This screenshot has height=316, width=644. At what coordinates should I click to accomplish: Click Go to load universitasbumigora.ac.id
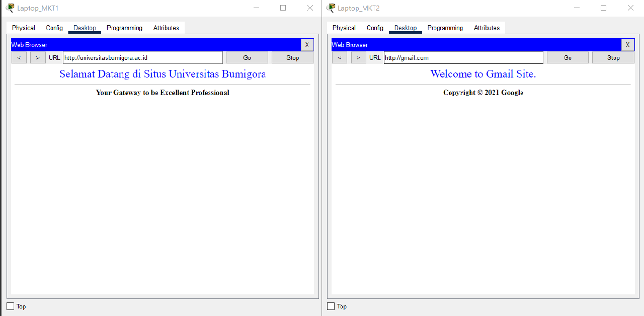coord(247,57)
